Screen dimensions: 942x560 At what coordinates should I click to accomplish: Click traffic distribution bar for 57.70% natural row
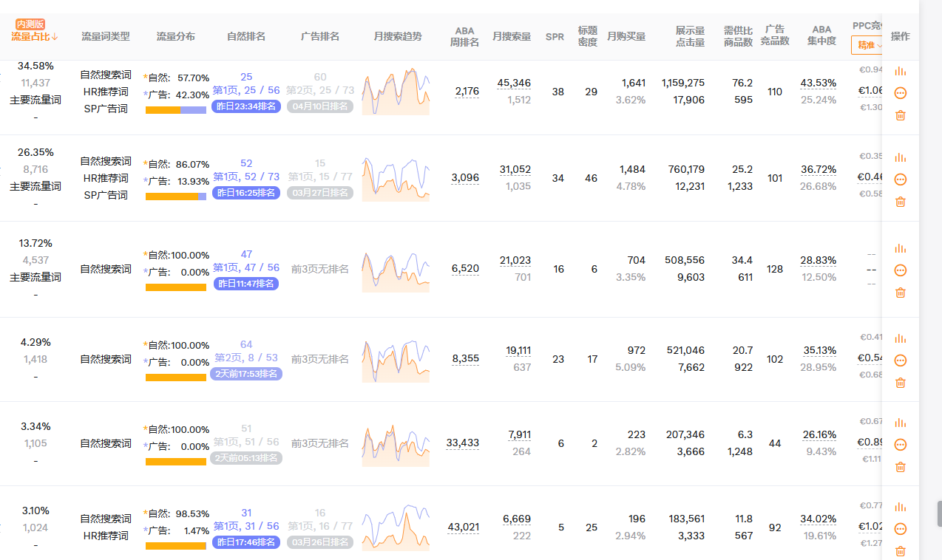[175, 110]
